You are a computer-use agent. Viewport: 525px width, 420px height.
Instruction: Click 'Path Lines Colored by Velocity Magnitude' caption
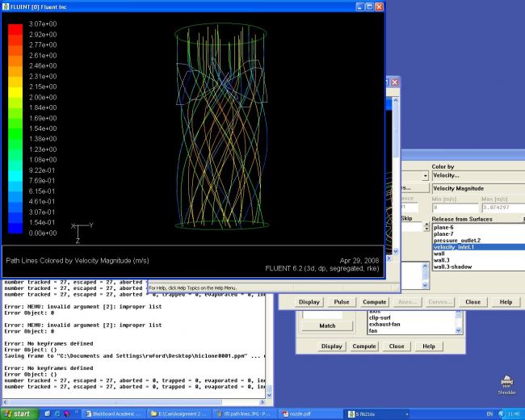(x=78, y=261)
